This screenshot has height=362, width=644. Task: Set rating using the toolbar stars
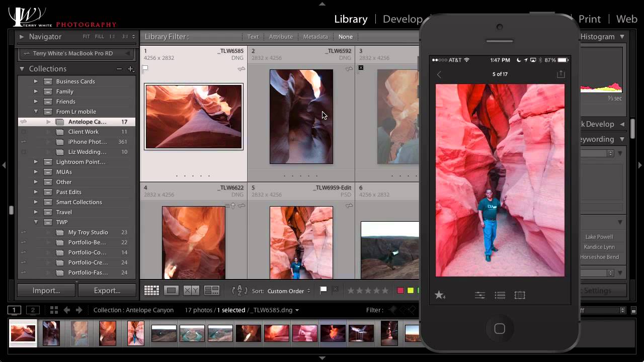click(368, 291)
